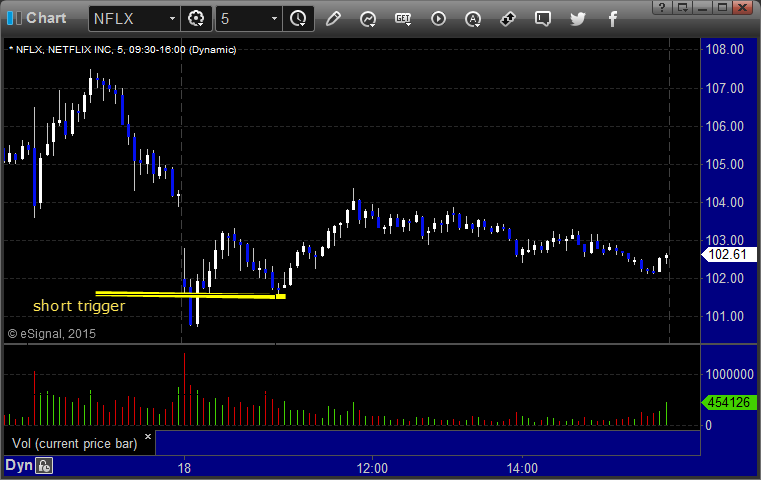
Task: Click the 1000000 volume axis label
Action: coord(729,374)
